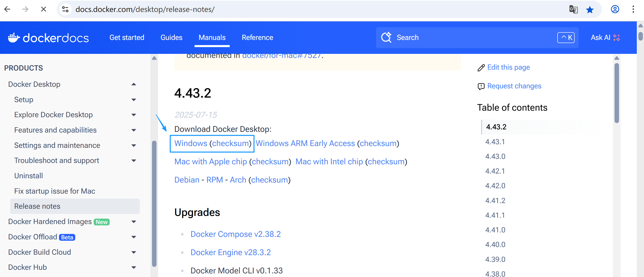This screenshot has height=277, width=644.
Task: Expand the Setup section arrow
Action: click(134, 100)
